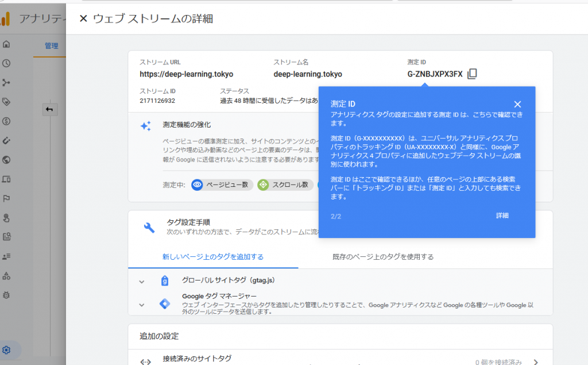The height and width of the screenshot is (365, 588).
Task: Click the 接続済みのサイトタグ row label
Action: [197, 359]
